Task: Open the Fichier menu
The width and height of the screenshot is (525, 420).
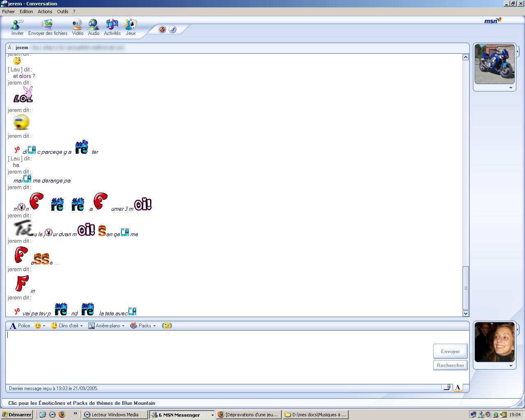Action: [x=8, y=11]
